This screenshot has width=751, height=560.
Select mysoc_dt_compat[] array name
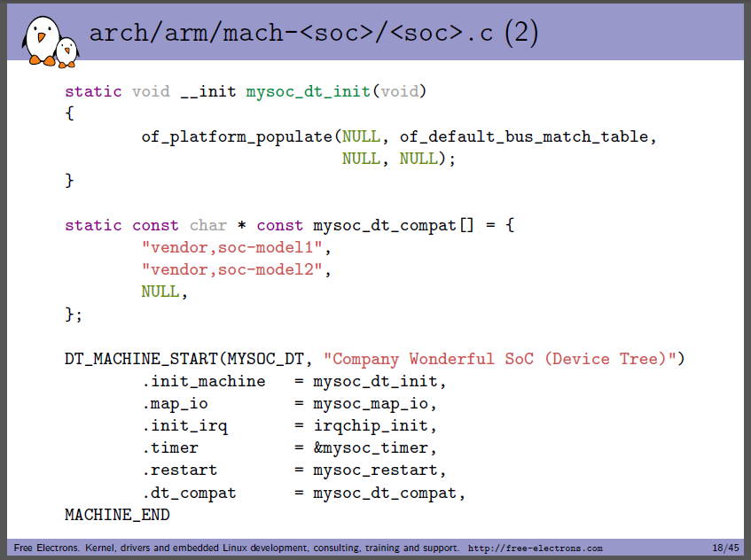tap(393, 225)
